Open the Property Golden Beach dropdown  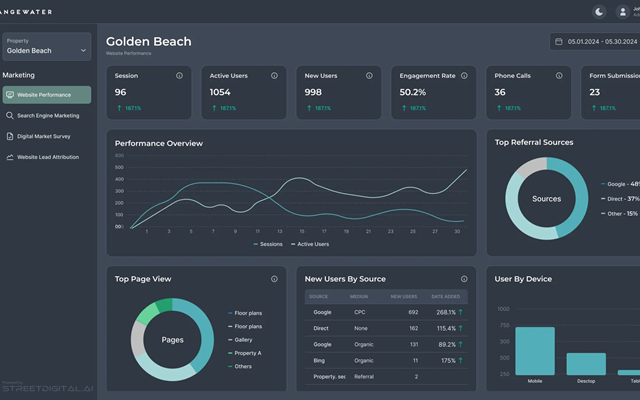47,47
